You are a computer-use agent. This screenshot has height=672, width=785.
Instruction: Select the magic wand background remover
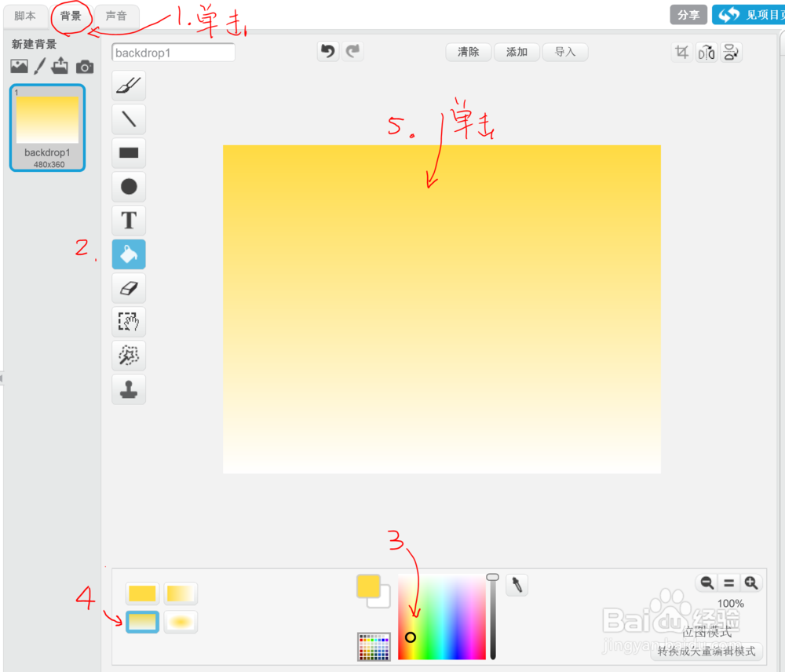click(x=129, y=355)
